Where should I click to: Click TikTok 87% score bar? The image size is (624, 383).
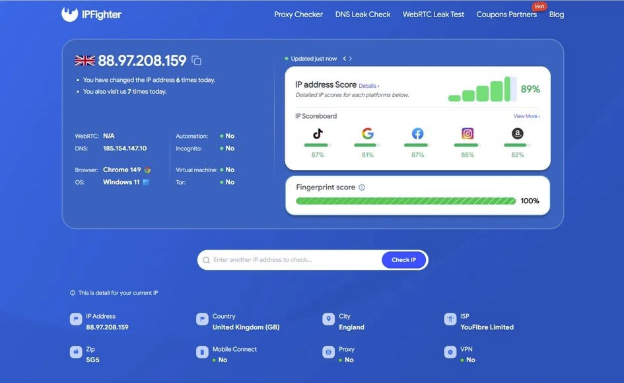click(x=317, y=145)
